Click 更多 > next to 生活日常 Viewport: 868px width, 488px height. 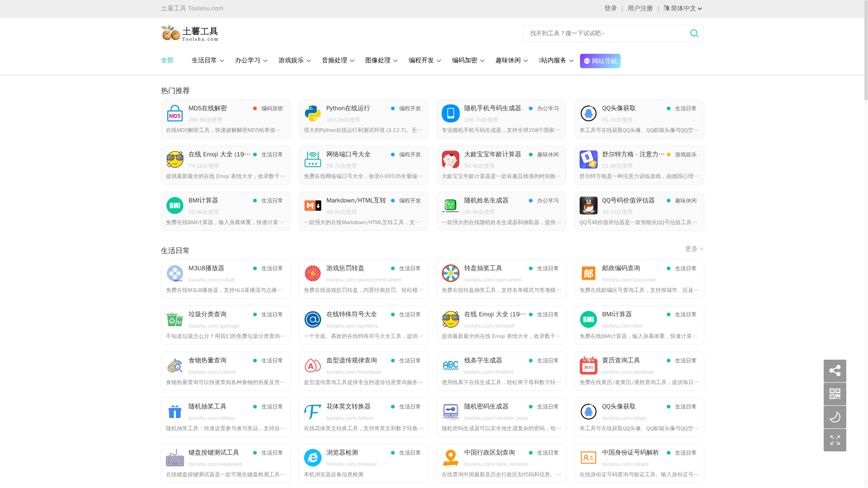pyautogui.click(x=694, y=249)
